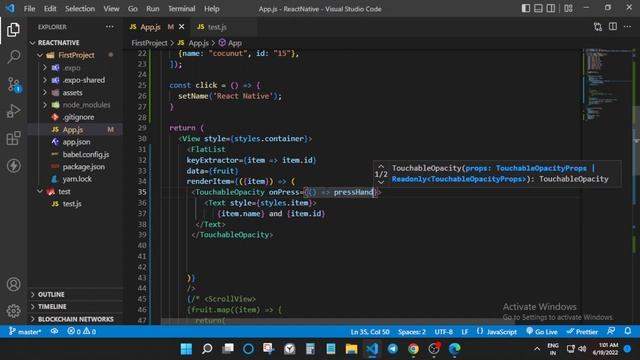Open editor more actions ellipsis

click(627, 27)
